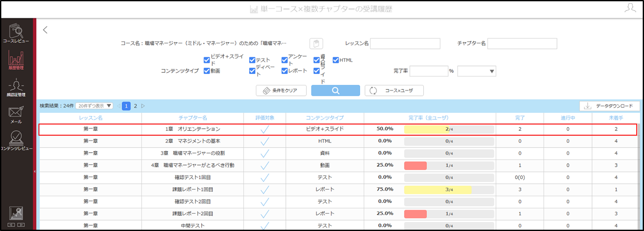The width and height of the screenshot is (644, 231).
Task: Click the 評価対象 checkmark for 1章 オリエンテーション
Action: coord(265,129)
